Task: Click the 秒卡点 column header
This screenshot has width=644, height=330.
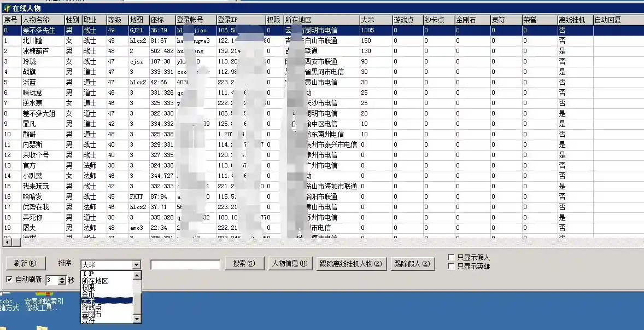Action: click(438, 20)
